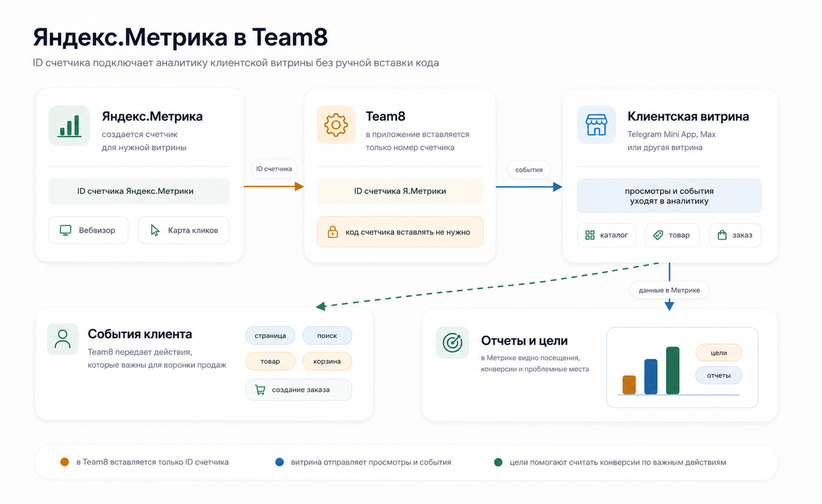Click the Telegram Mini App, Max text
This screenshot has width=822, height=504.
point(671,134)
